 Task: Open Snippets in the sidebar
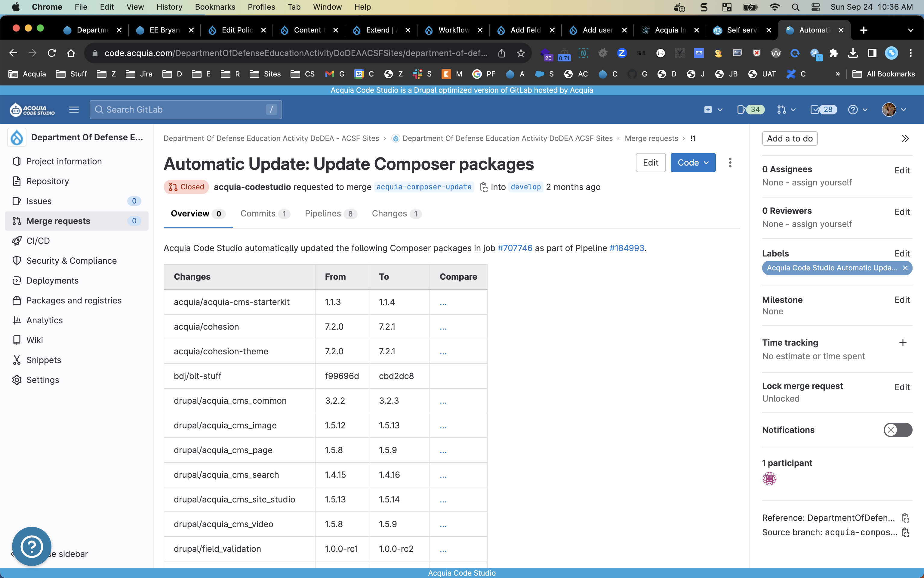pos(76,360)
